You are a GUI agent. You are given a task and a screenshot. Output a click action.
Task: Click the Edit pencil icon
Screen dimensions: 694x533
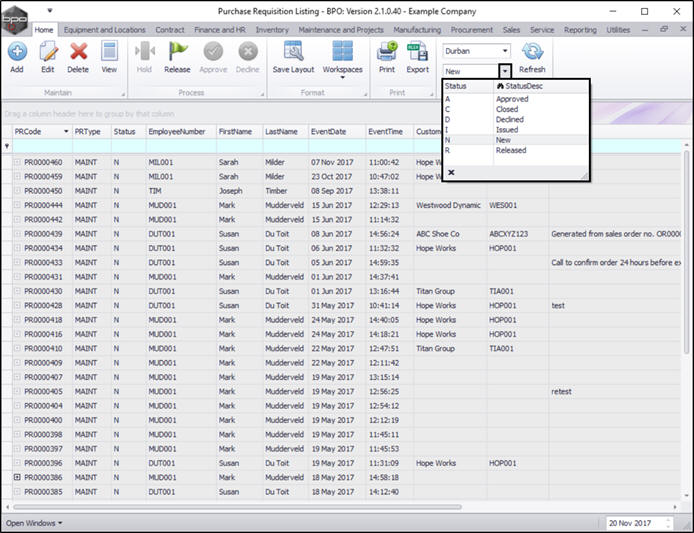pyautogui.click(x=47, y=52)
